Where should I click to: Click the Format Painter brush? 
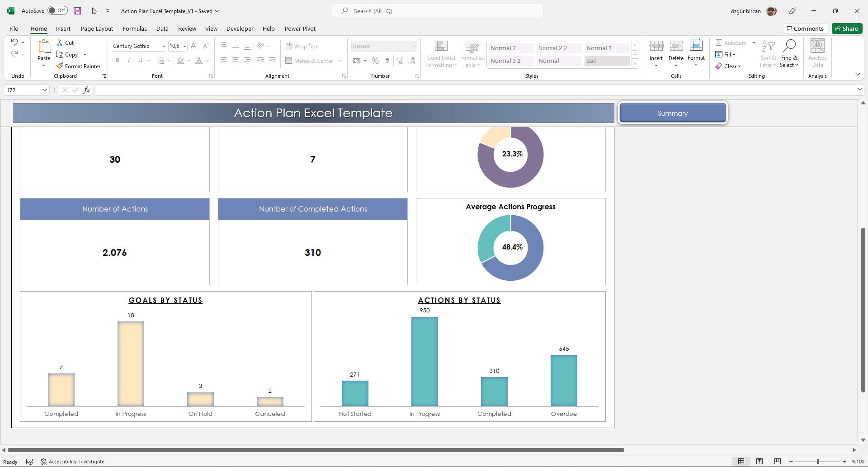(60, 66)
